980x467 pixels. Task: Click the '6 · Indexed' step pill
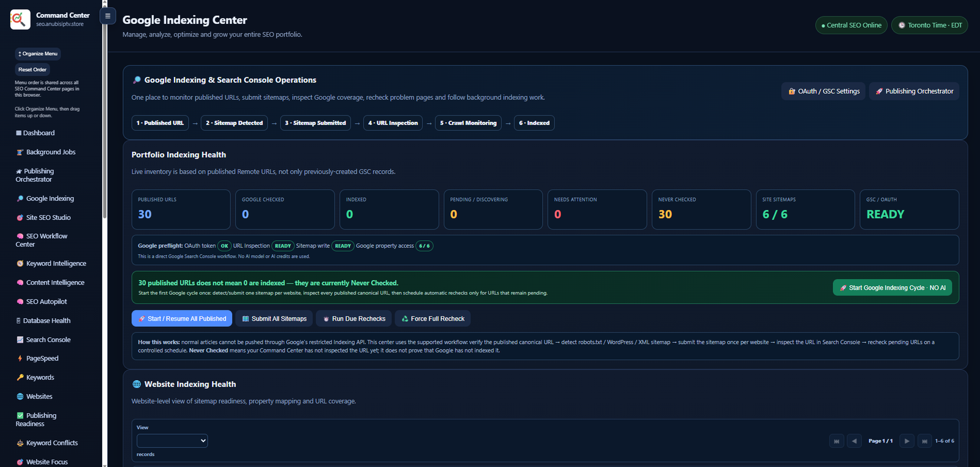(534, 123)
